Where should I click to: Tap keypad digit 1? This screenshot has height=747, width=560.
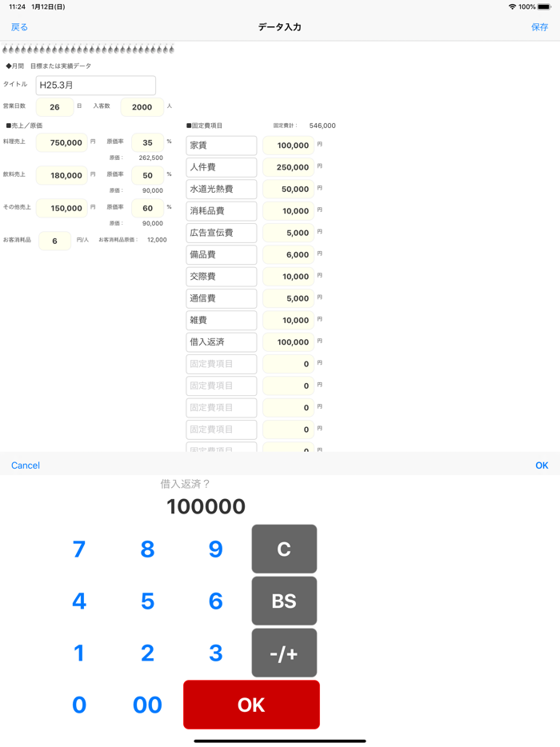(x=79, y=653)
